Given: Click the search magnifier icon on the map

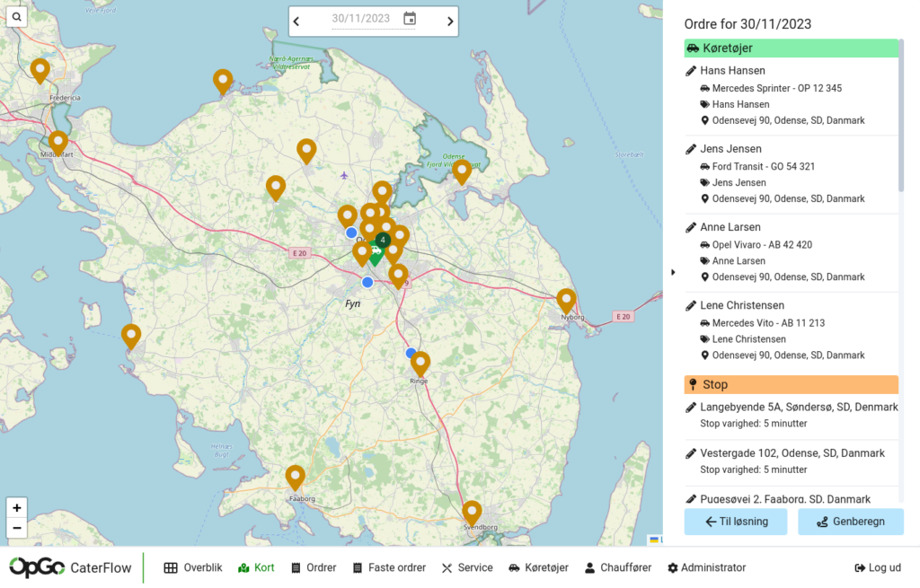Looking at the screenshot, I should (x=16, y=15).
